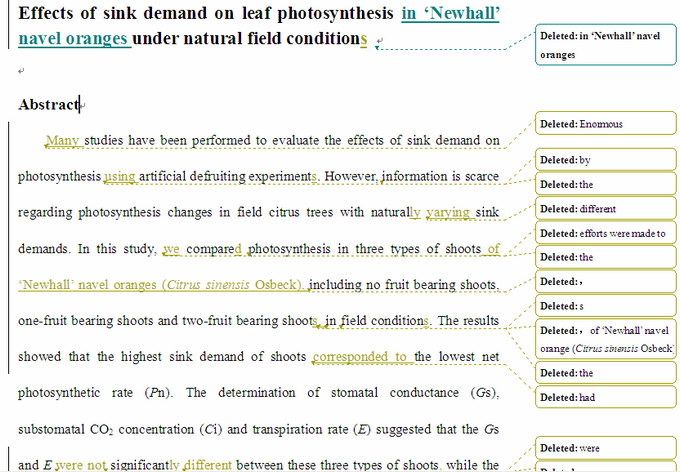Click the balloon mentioning deleted 'Citrus sinensis Osbeck'
The image size is (680, 472).
click(x=604, y=336)
